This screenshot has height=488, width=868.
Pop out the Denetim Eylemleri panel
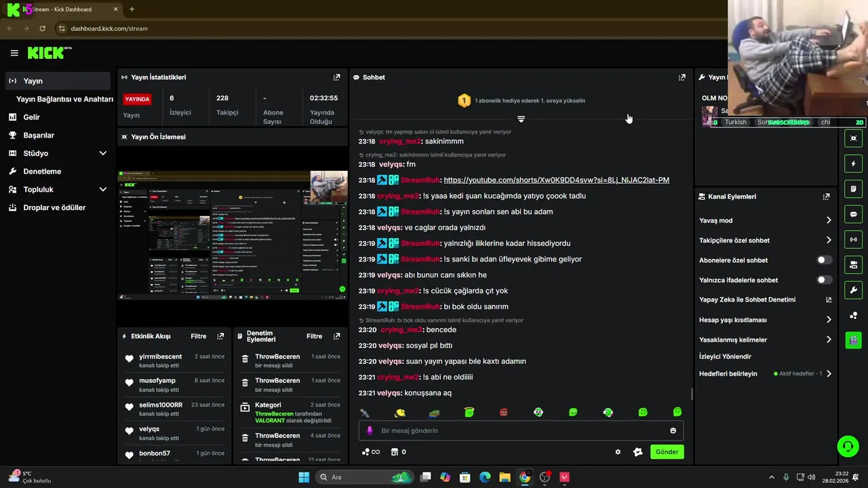point(336,336)
